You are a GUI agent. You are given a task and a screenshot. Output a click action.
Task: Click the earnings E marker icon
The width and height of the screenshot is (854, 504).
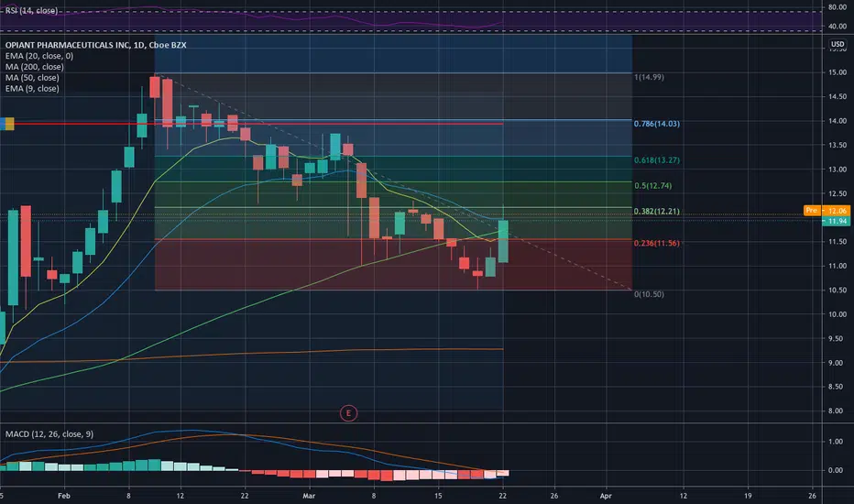(x=348, y=413)
